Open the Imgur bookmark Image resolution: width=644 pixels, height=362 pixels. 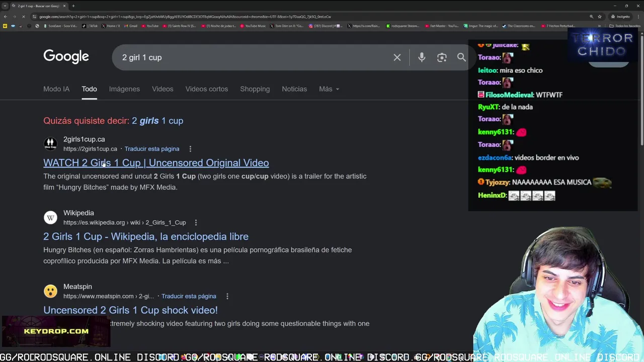[480, 26]
